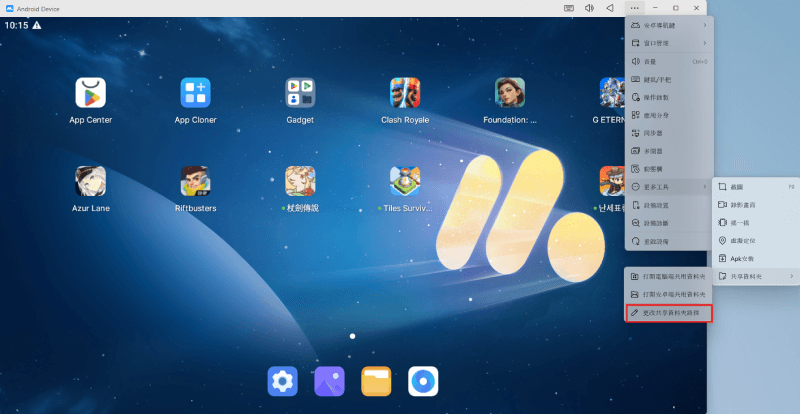Tap the 10:15 clock in status bar
The height and width of the screenshot is (414, 800).
coord(16,25)
